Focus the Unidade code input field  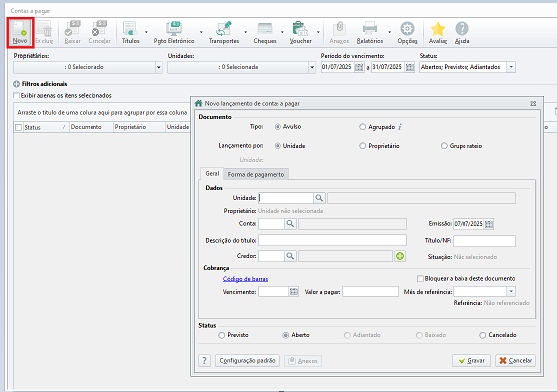click(286, 198)
